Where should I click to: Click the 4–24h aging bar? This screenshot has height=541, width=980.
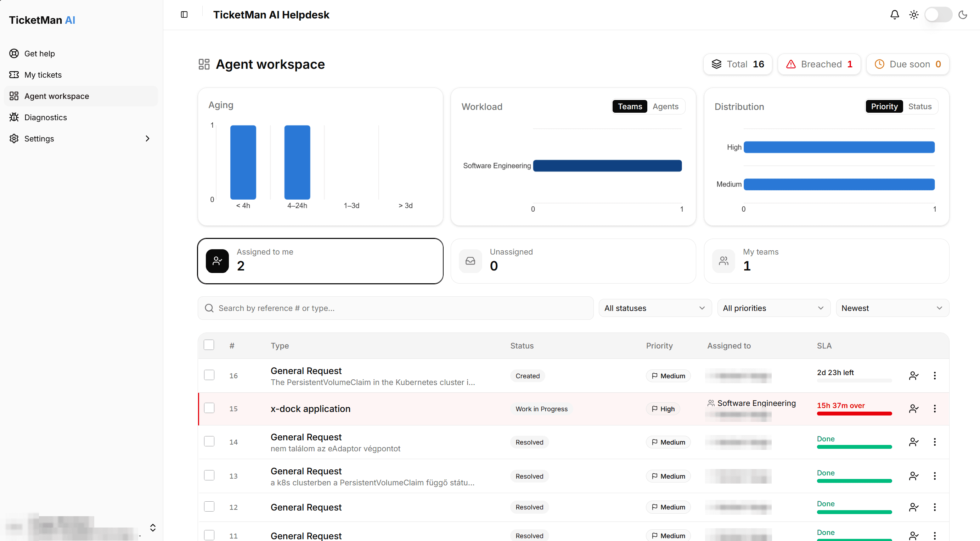tap(297, 162)
